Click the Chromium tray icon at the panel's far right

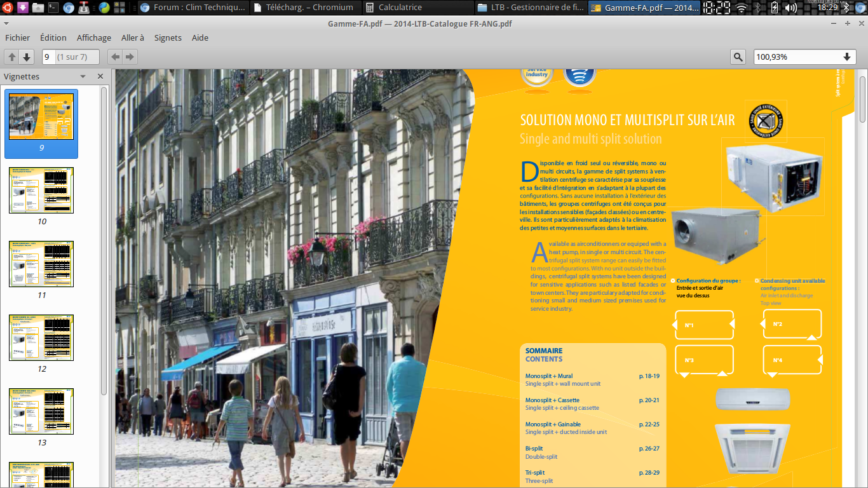pos(860,8)
